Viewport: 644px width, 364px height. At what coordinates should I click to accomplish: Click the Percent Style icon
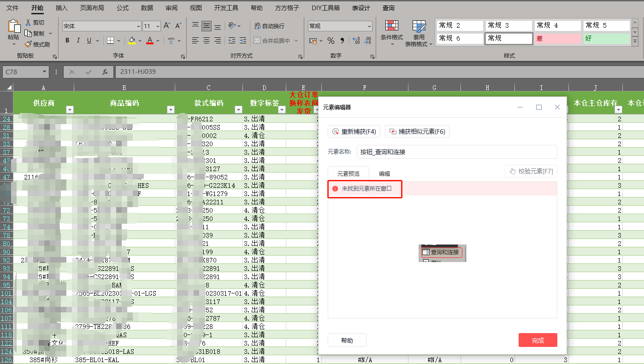(331, 41)
